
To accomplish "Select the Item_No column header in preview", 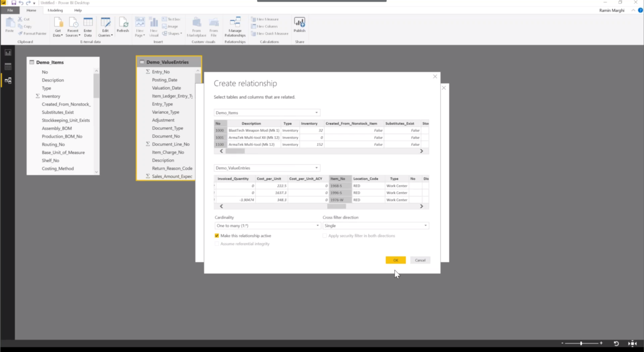I will 340,179.
